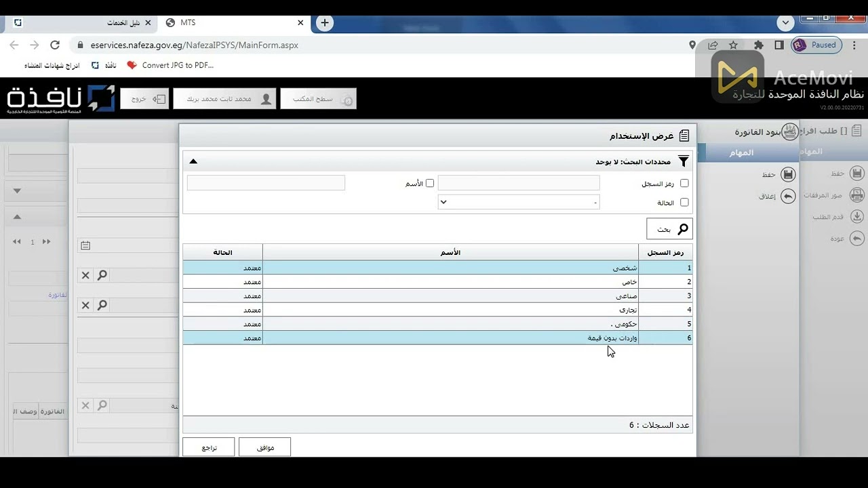Reload the page
The height and width of the screenshot is (488, 868).
(55, 45)
